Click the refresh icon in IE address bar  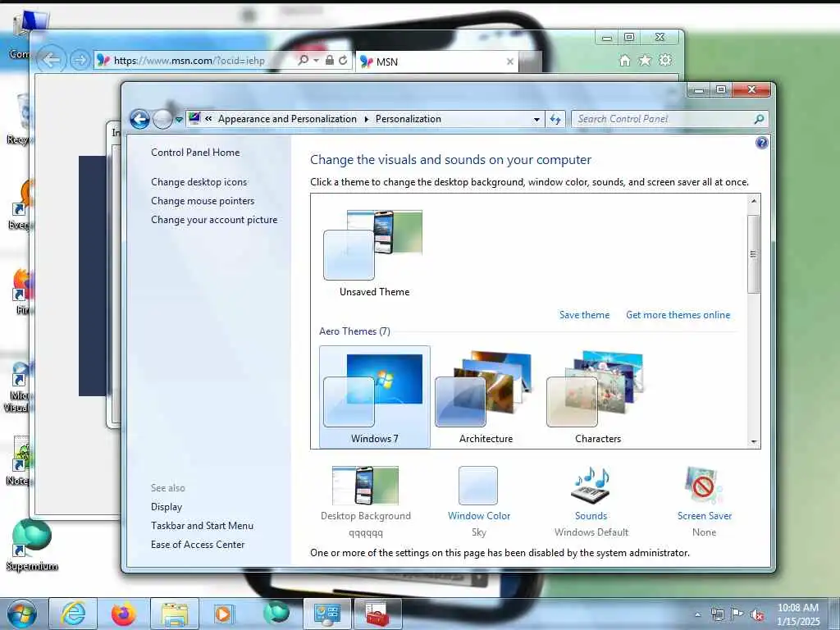click(x=343, y=60)
